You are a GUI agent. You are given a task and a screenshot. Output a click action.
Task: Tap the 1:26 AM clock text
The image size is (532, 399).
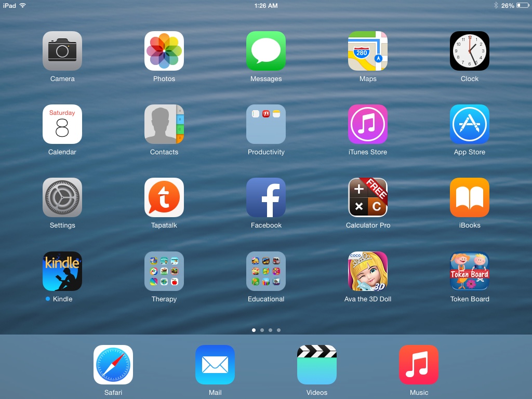click(x=266, y=6)
